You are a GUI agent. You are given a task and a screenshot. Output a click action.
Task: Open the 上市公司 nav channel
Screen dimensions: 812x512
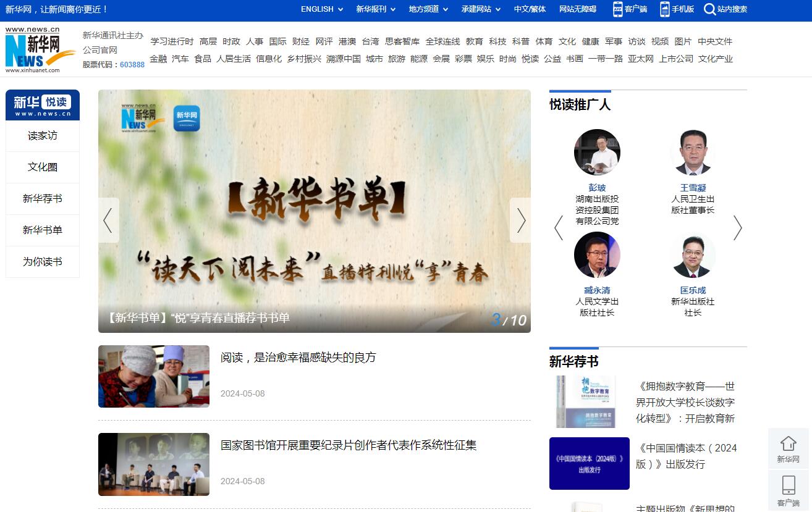click(x=676, y=59)
